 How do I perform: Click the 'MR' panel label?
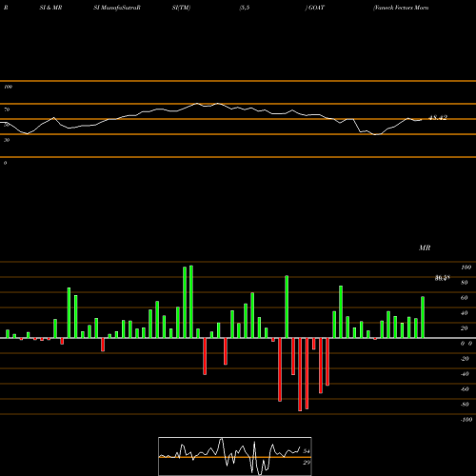(x=425, y=248)
